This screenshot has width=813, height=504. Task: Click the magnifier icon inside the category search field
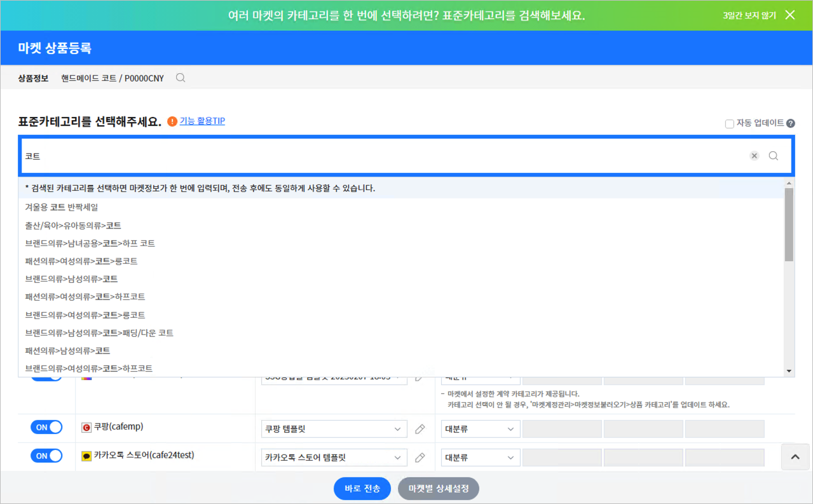[772, 155]
